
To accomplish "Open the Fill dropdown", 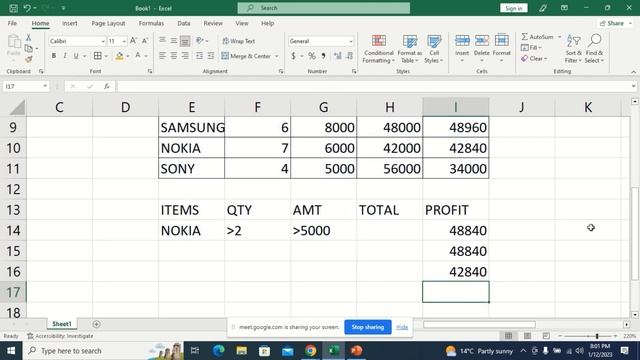I will coord(531,48).
